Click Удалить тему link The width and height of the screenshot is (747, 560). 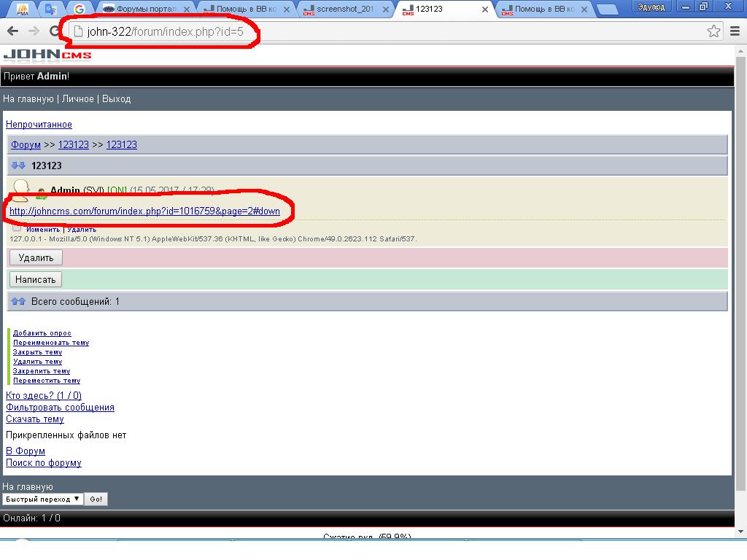38,362
